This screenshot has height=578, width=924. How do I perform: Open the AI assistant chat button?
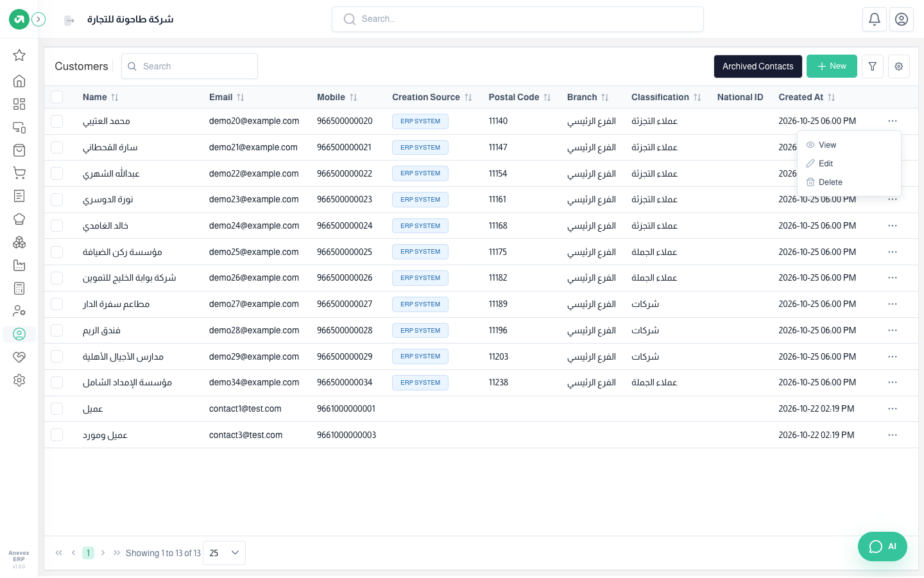pyautogui.click(x=882, y=547)
